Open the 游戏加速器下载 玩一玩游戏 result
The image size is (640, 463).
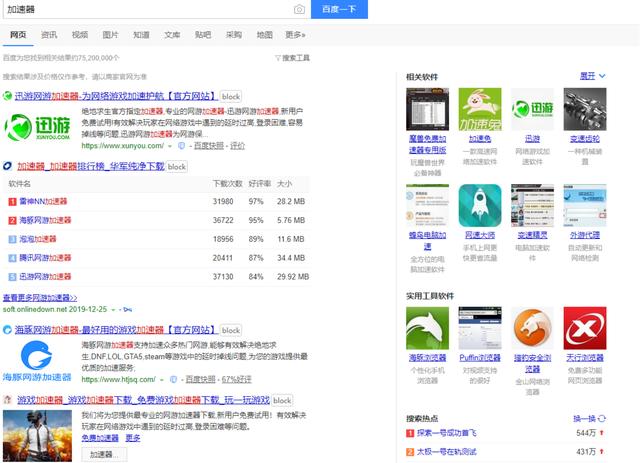click(143, 400)
